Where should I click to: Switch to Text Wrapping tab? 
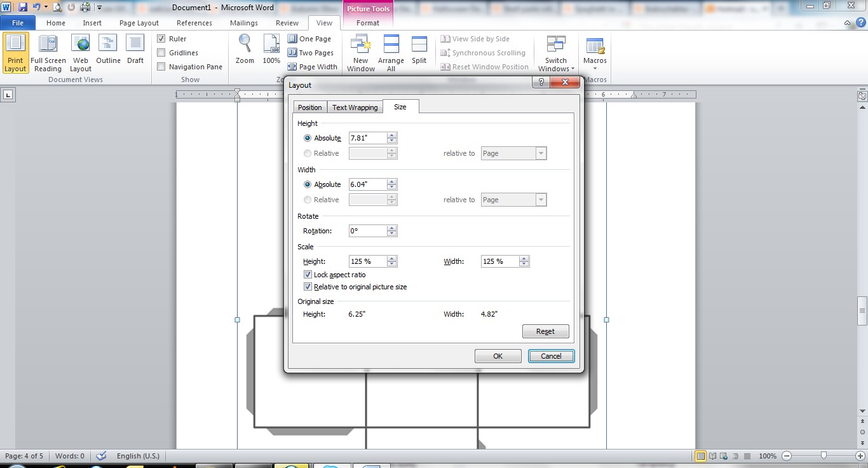[x=355, y=107]
